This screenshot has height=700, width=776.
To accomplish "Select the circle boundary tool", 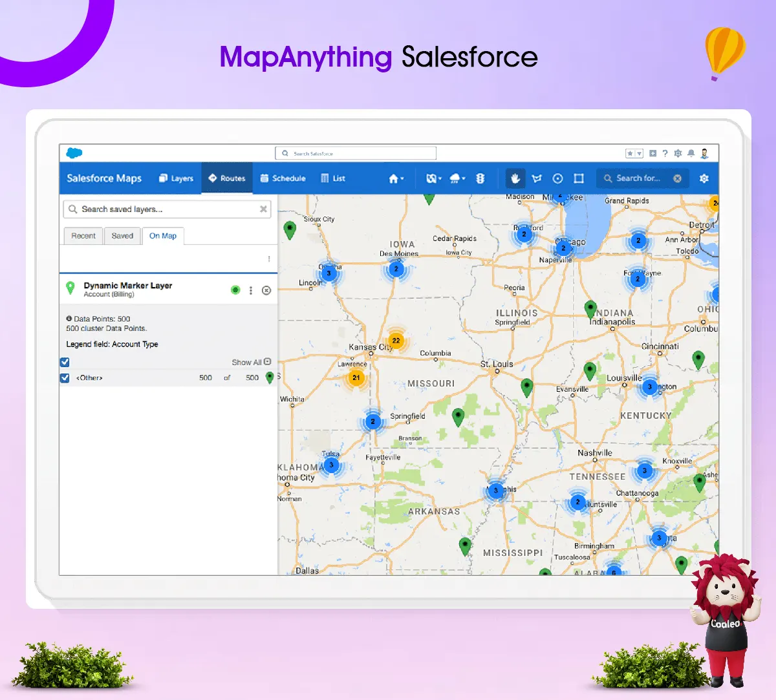I will click(558, 178).
